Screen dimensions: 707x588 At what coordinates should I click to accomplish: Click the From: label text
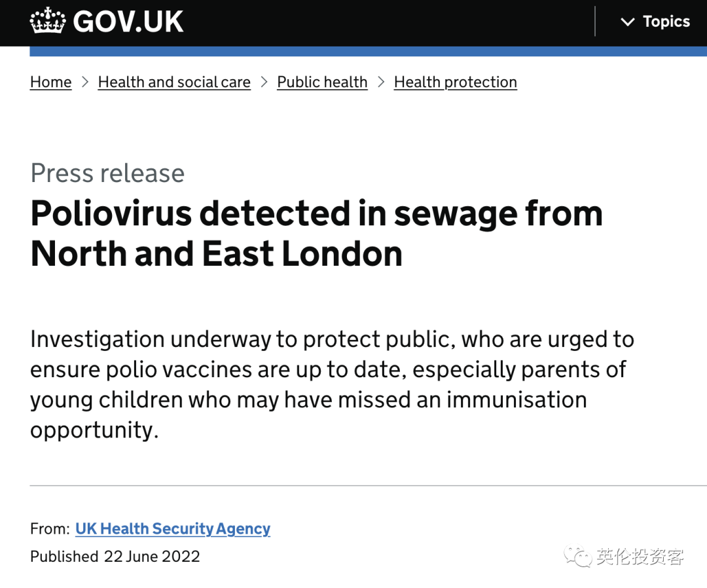(x=50, y=528)
